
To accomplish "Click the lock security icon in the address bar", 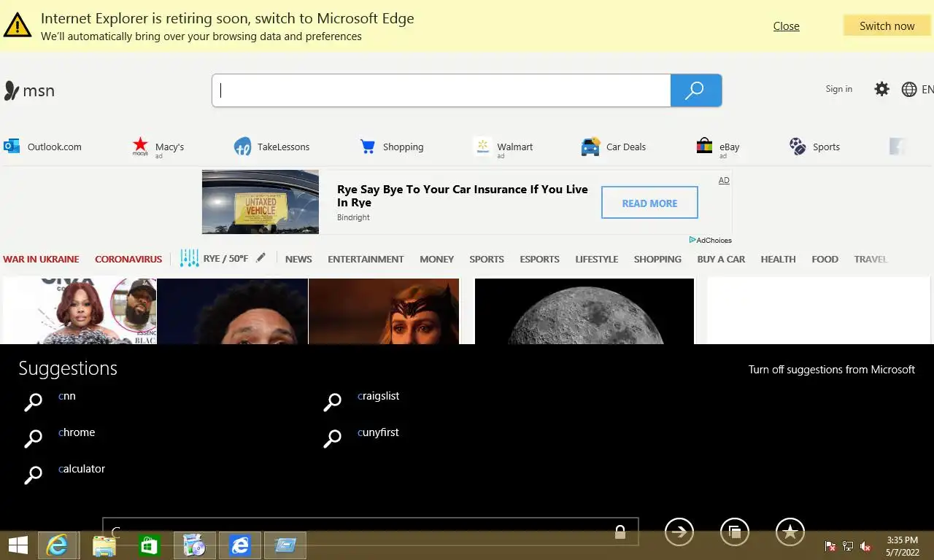I will pyautogui.click(x=620, y=532).
